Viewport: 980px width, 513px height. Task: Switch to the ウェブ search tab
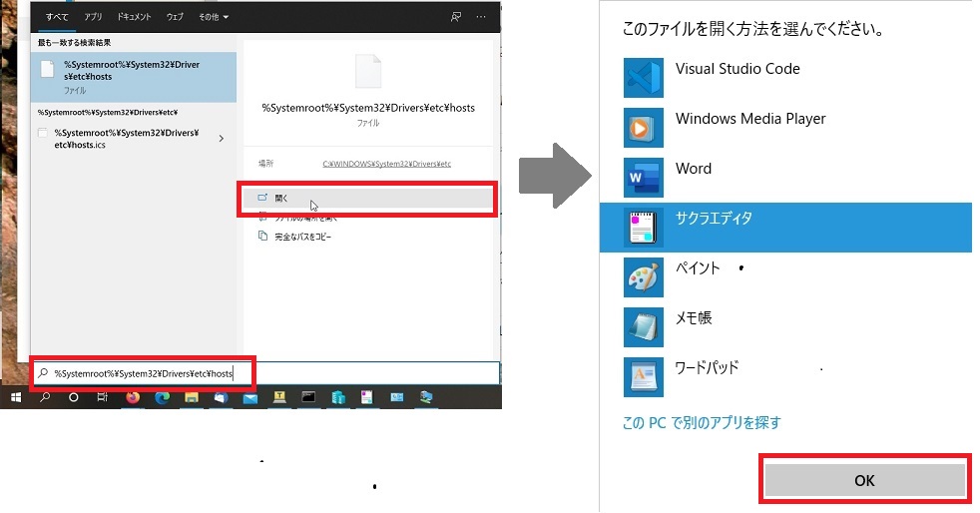pyautogui.click(x=175, y=17)
